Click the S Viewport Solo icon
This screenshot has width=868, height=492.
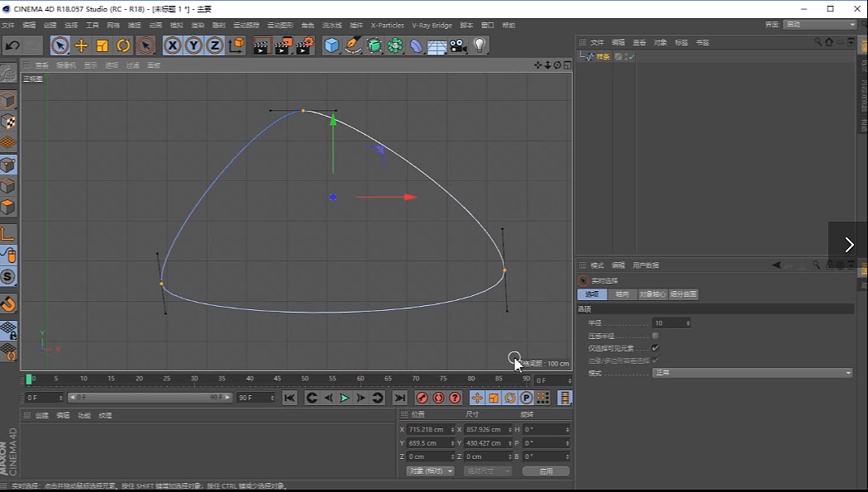pyautogui.click(x=8, y=277)
